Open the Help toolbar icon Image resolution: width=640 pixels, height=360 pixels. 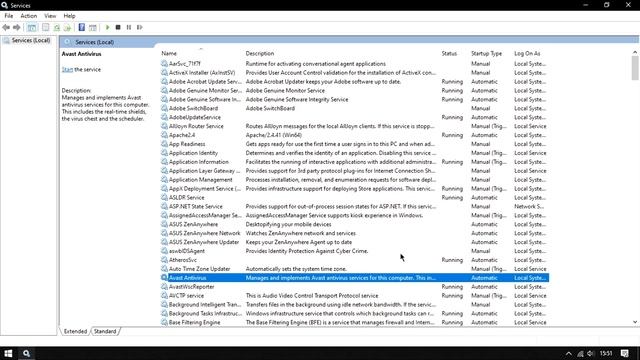(x=82, y=27)
